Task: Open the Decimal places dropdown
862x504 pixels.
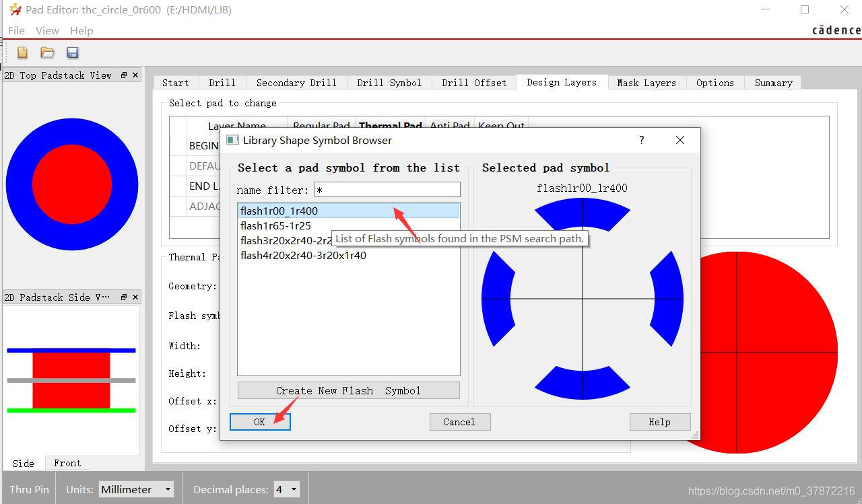Action: point(286,489)
